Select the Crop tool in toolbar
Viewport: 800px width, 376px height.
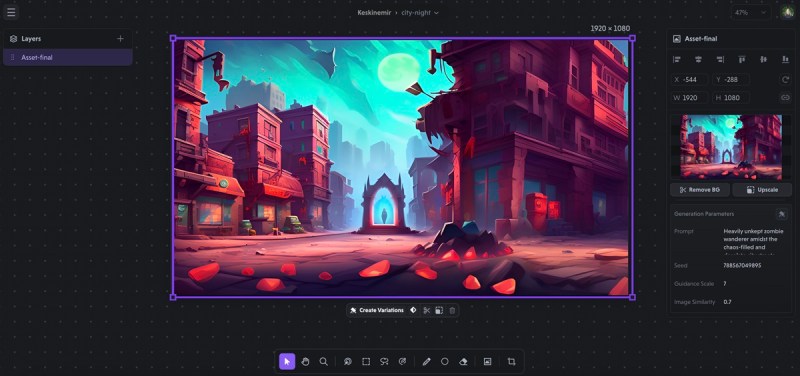click(x=511, y=362)
